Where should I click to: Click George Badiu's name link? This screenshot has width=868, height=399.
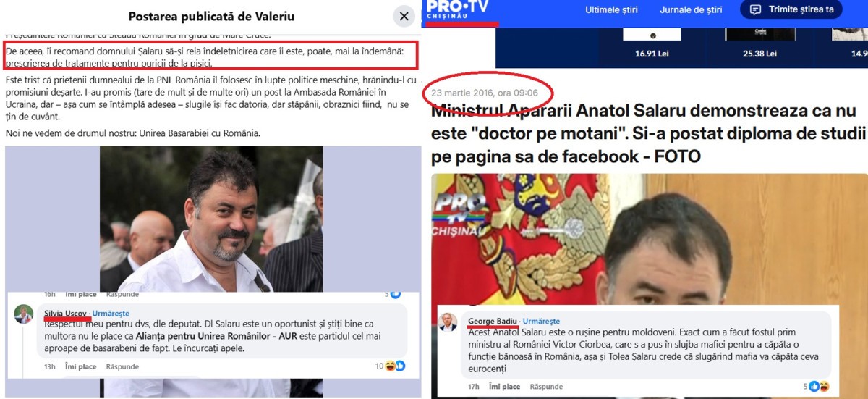pos(493,321)
